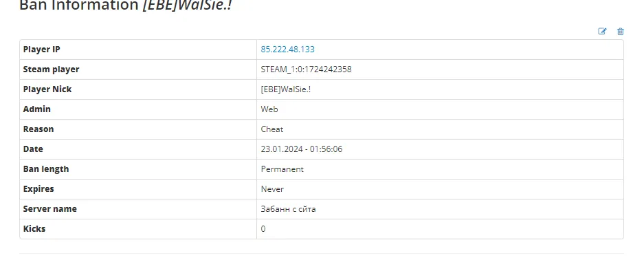
Task: Click the Player Nick label
Action: [47, 89]
